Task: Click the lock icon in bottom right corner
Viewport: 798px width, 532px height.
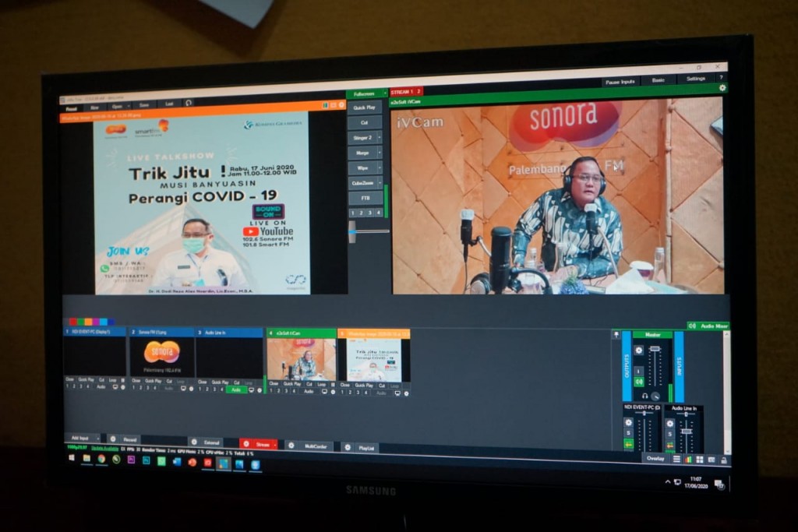Action: point(724,460)
